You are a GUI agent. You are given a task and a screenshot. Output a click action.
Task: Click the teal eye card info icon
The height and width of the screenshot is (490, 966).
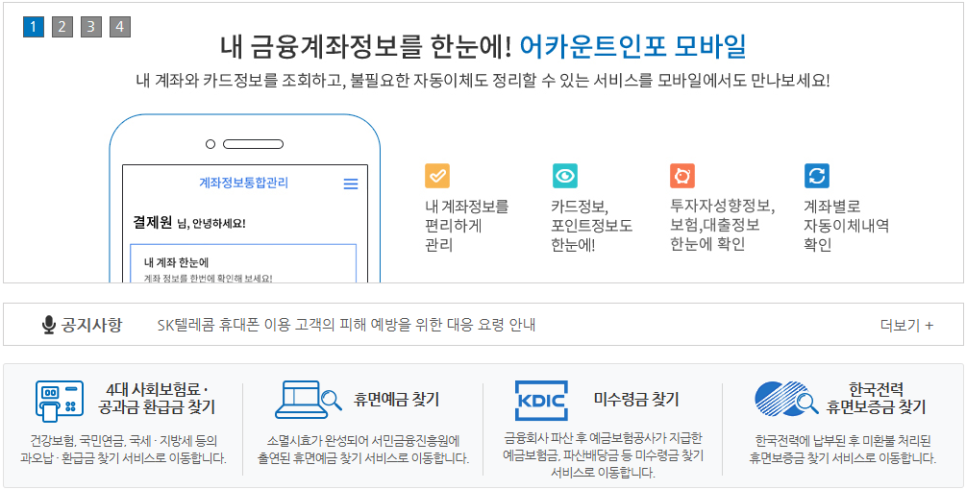click(565, 176)
